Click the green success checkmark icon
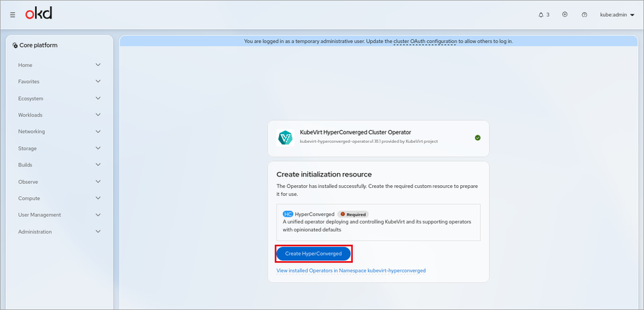This screenshot has width=644, height=310. [478, 138]
